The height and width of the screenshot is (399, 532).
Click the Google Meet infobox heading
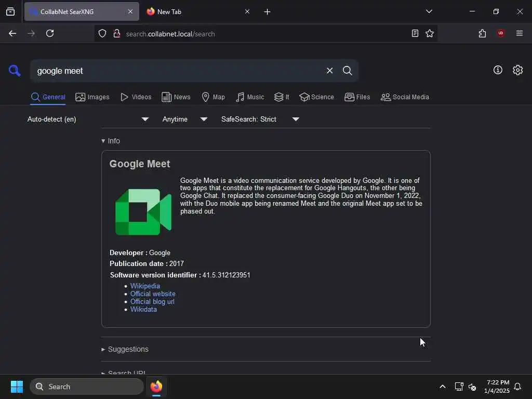coord(139,164)
